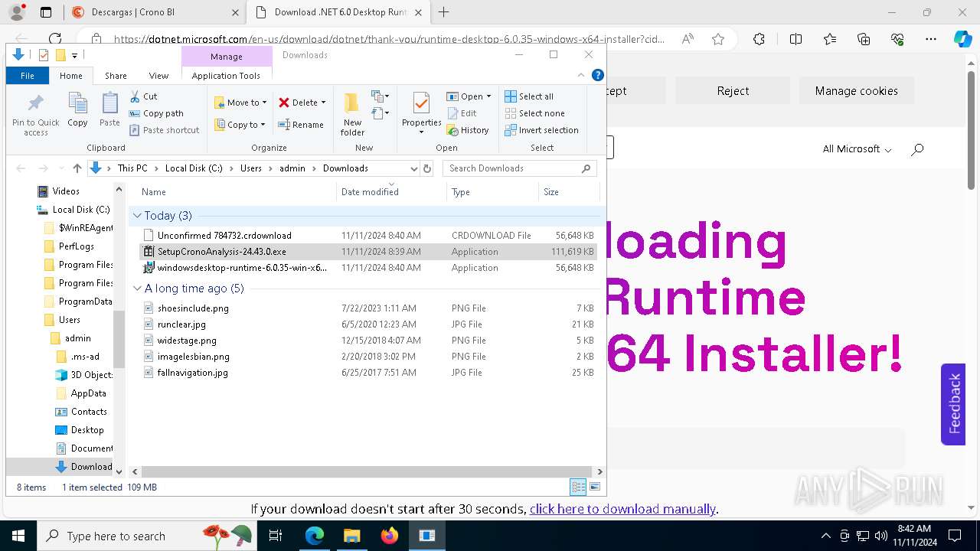The height and width of the screenshot is (551, 980).
Task: Open Edge Copilot sidebar icon
Action: [962, 39]
